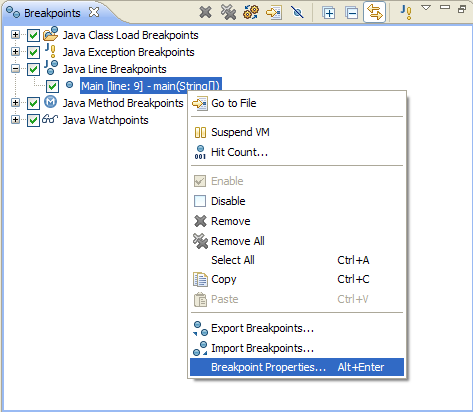Uncheck Java Watchpoints checkbox

tap(33, 120)
